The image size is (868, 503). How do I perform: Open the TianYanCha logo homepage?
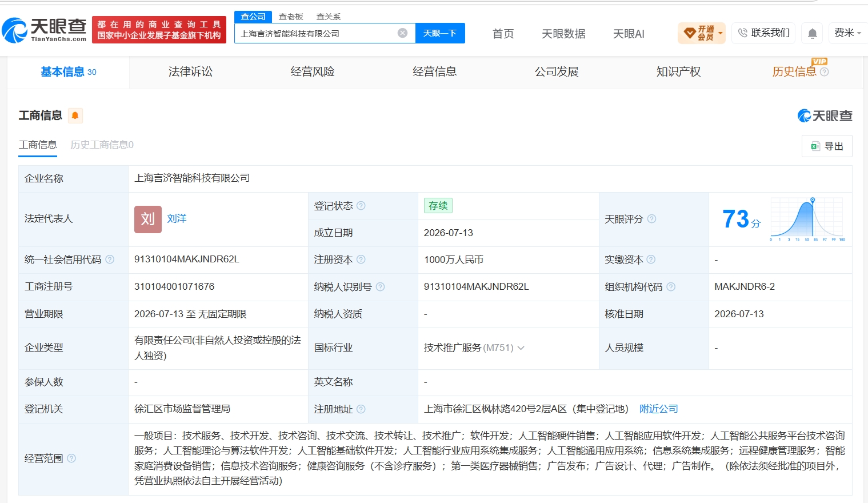click(44, 30)
